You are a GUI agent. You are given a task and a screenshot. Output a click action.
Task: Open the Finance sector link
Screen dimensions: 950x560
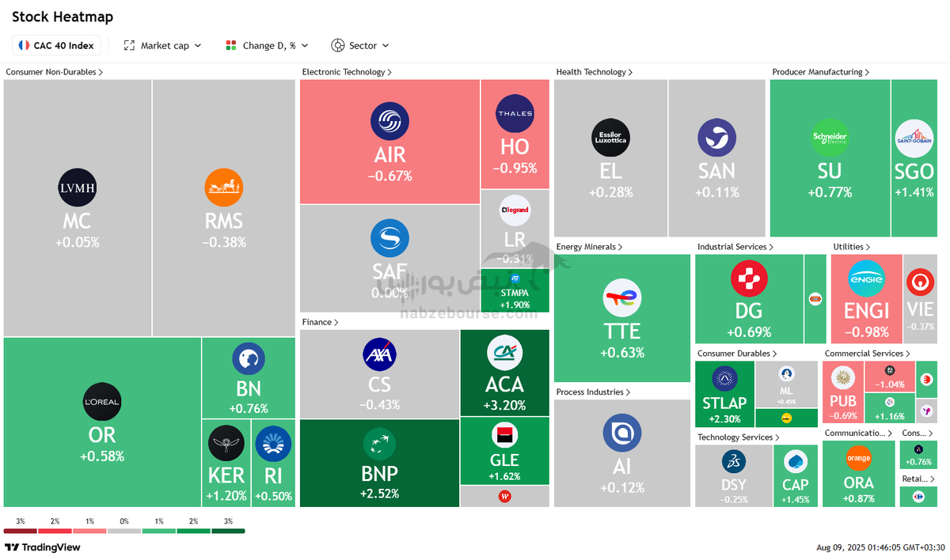point(320,322)
